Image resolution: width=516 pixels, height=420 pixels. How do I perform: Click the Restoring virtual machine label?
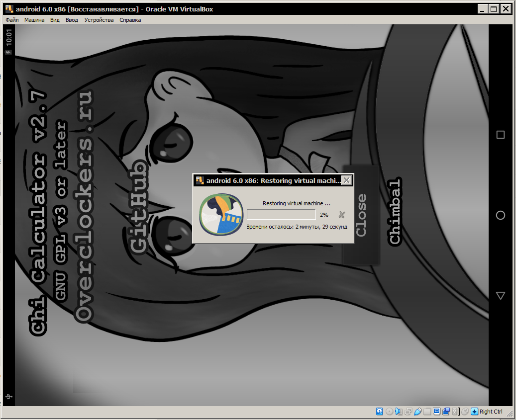coord(296,203)
